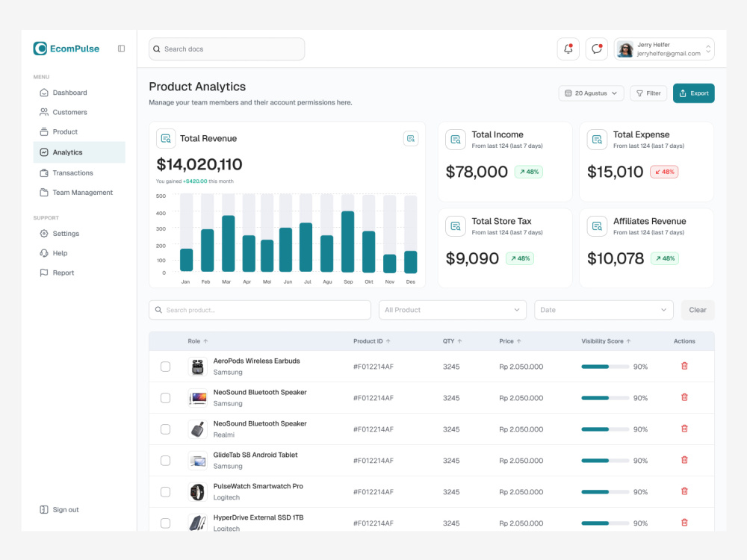The image size is (747, 560).
Task: Click the Affiliates Revenue 48% badge
Action: 665,258
